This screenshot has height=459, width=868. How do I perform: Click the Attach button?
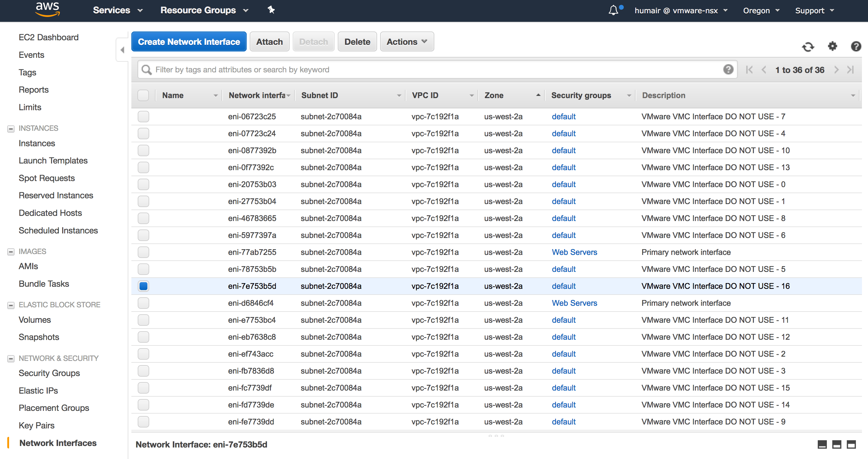point(269,42)
